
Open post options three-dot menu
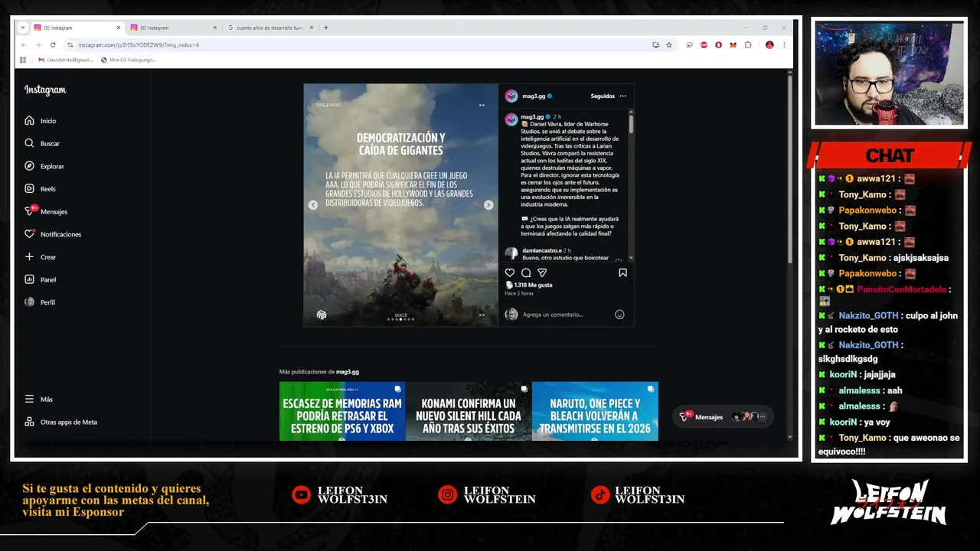(622, 96)
